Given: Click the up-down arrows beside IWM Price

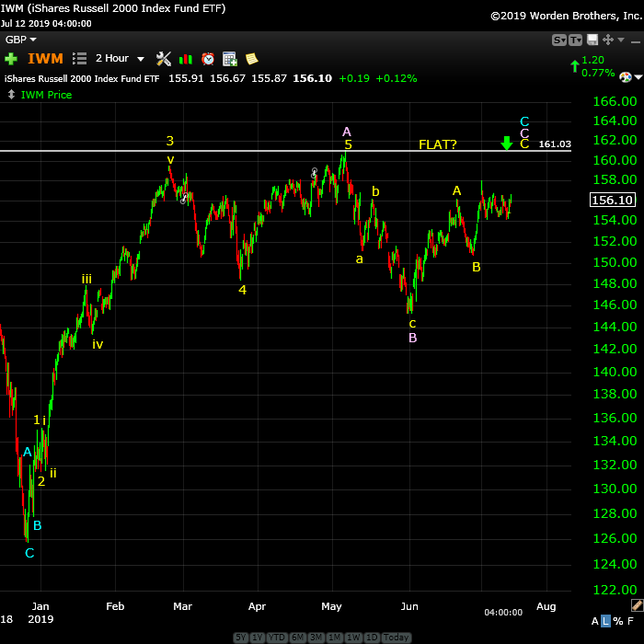Looking at the screenshot, I should (11, 95).
